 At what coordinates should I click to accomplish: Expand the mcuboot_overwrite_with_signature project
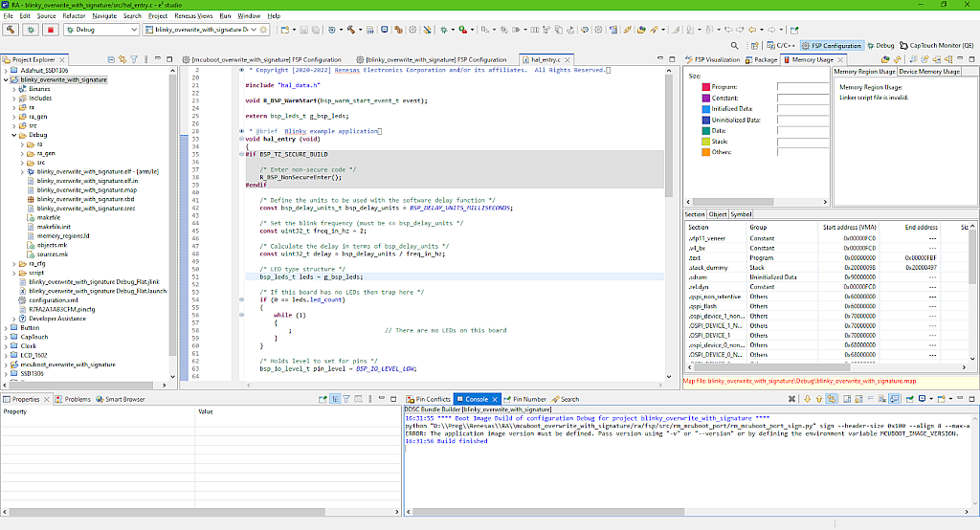(5, 364)
